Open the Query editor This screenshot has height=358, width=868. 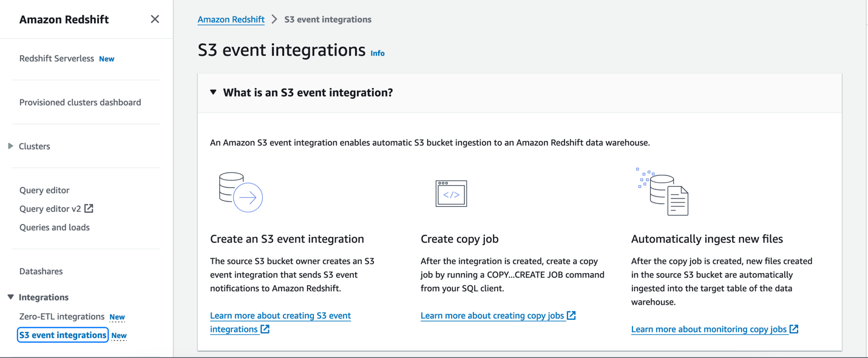(x=44, y=191)
